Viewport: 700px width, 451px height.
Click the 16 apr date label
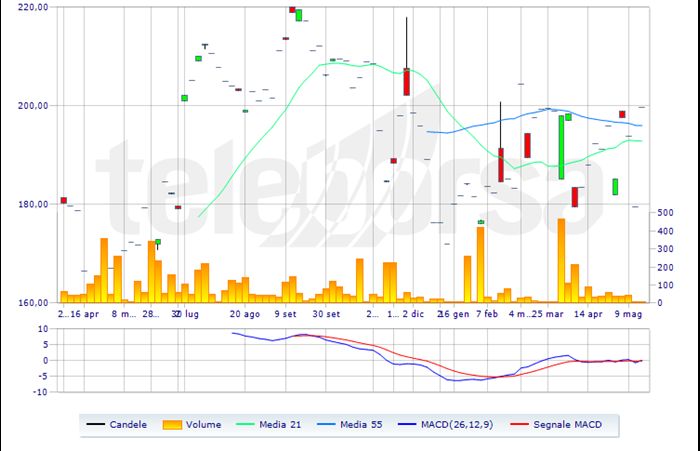click(x=84, y=314)
